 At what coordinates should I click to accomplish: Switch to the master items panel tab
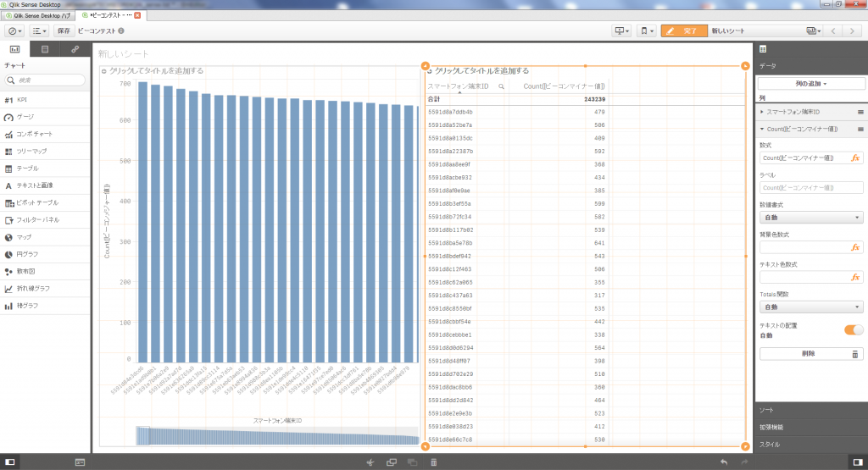[75, 50]
